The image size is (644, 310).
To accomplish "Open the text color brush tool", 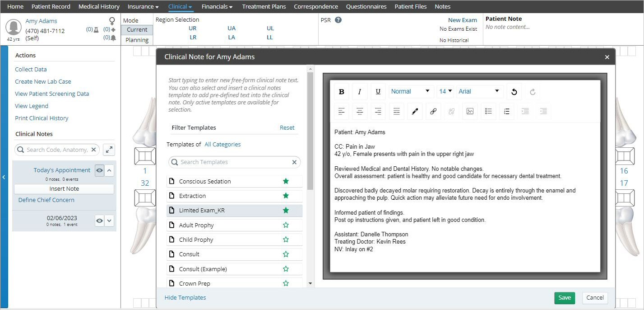I will tap(415, 111).
